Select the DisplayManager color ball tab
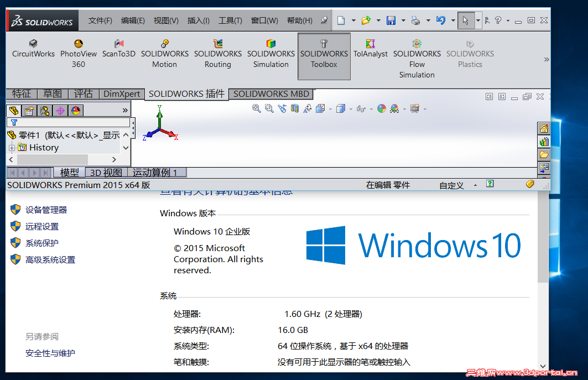Image resolution: width=588 pixels, height=380 pixels. pyautogui.click(x=76, y=111)
